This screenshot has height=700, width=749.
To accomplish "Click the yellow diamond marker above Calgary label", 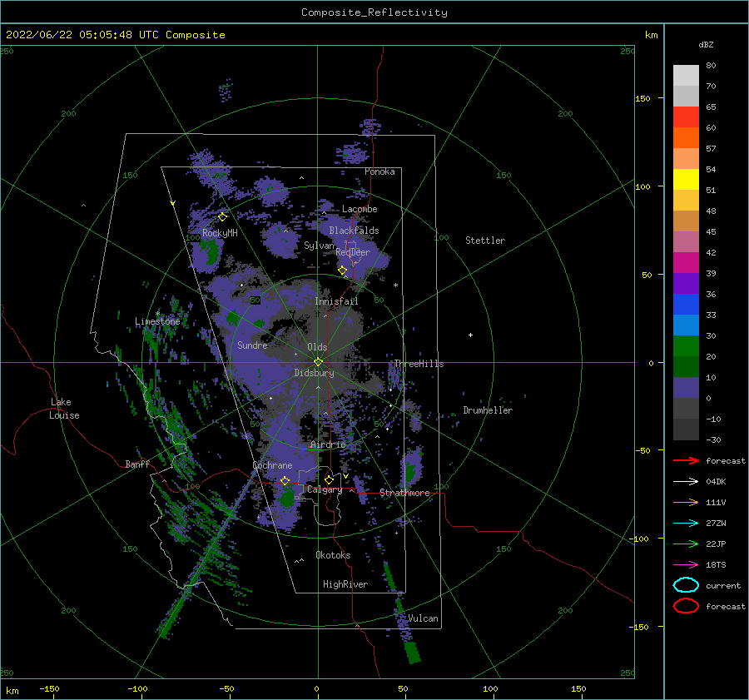I will tap(329, 479).
